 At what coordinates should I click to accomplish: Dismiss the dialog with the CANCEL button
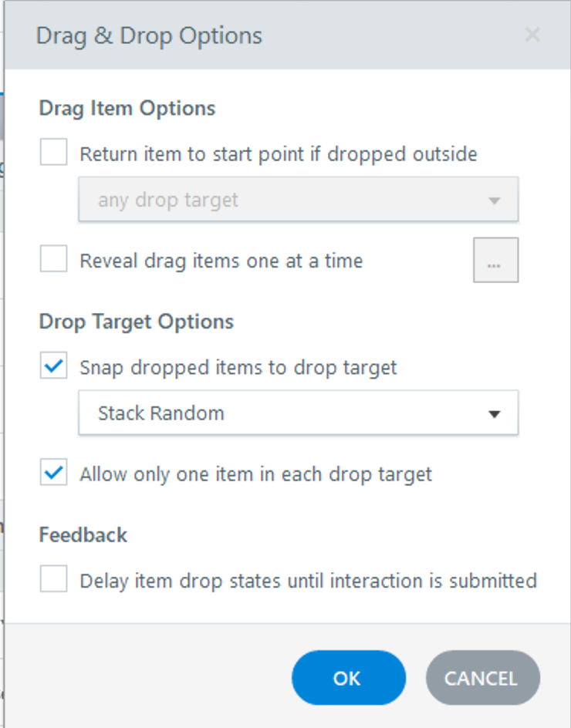click(482, 678)
